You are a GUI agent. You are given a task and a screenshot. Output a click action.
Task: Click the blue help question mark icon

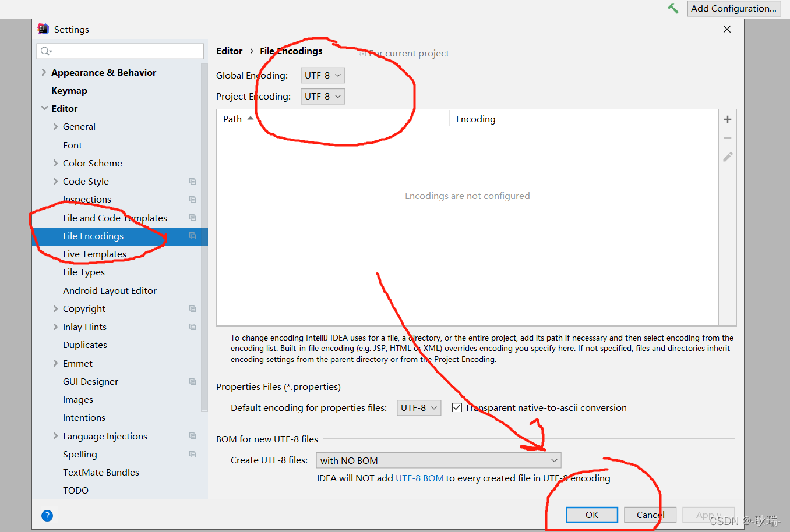[47, 515]
